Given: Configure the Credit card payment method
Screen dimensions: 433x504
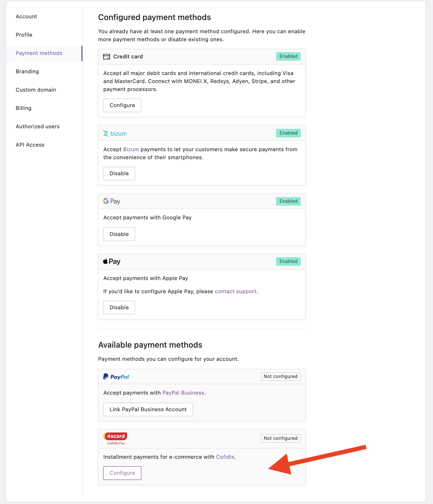Looking at the screenshot, I should click(122, 105).
